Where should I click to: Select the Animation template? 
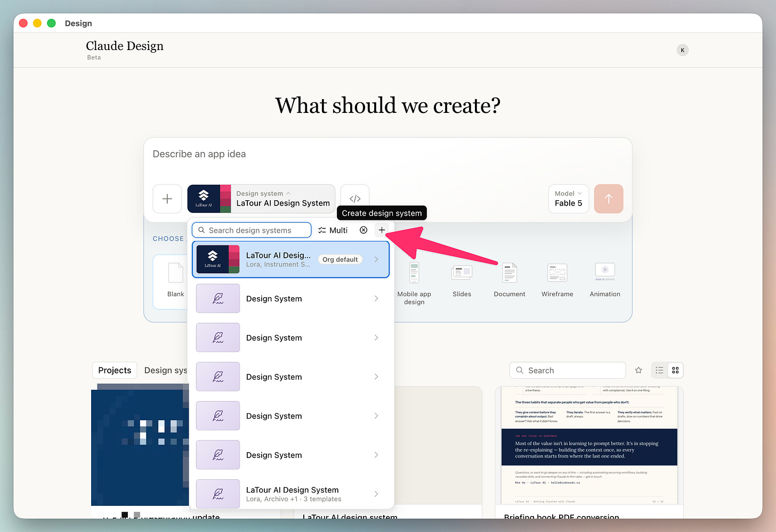(x=605, y=281)
